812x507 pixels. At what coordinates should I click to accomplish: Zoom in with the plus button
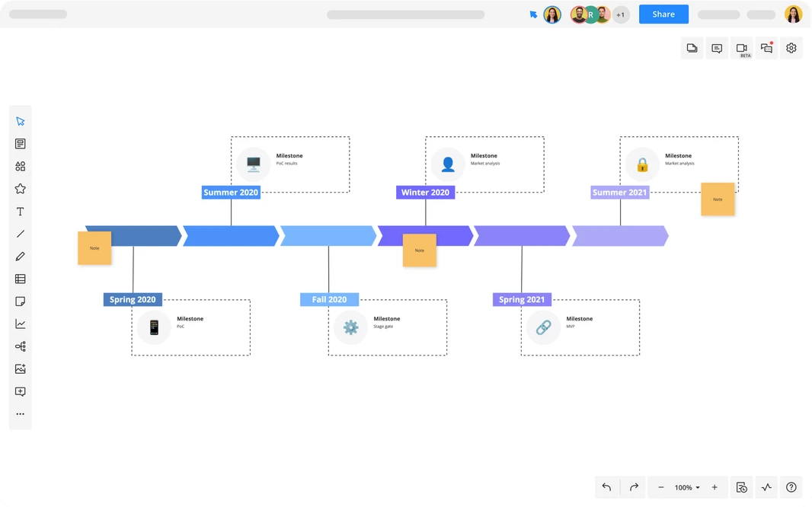point(714,487)
